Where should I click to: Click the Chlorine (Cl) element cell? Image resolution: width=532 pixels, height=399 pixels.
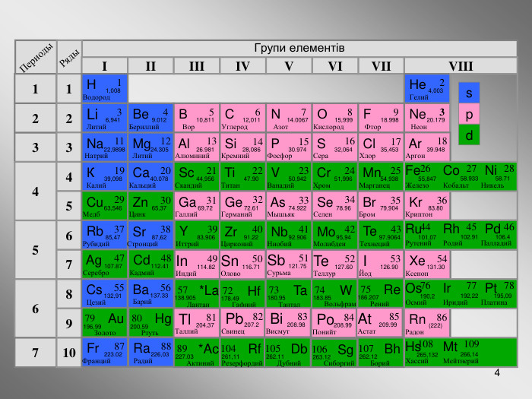point(381,147)
